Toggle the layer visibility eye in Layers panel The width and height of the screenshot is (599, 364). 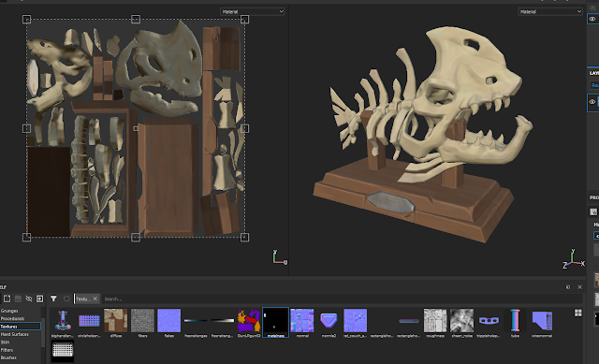click(x=592, y=102)
